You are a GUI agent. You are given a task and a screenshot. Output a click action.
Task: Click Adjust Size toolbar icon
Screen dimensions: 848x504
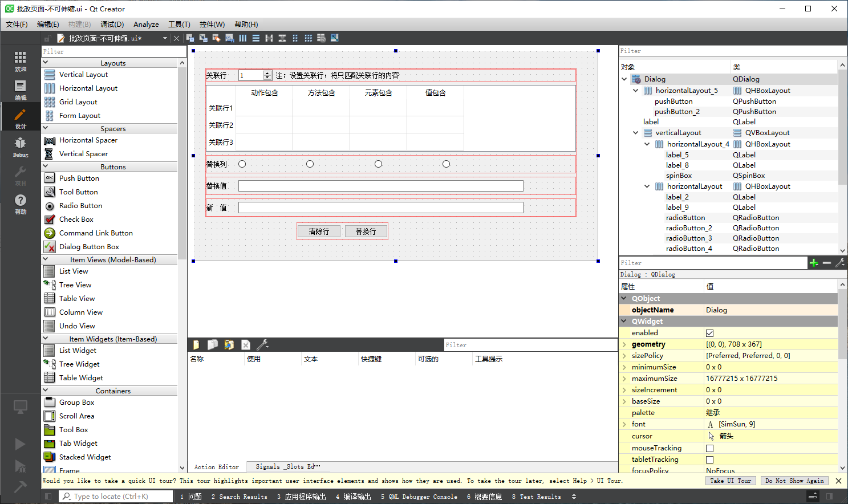coord(335,38)
